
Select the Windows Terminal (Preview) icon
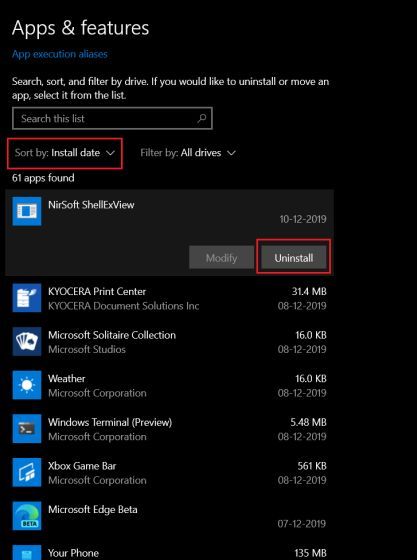click(x=27, y=429)
